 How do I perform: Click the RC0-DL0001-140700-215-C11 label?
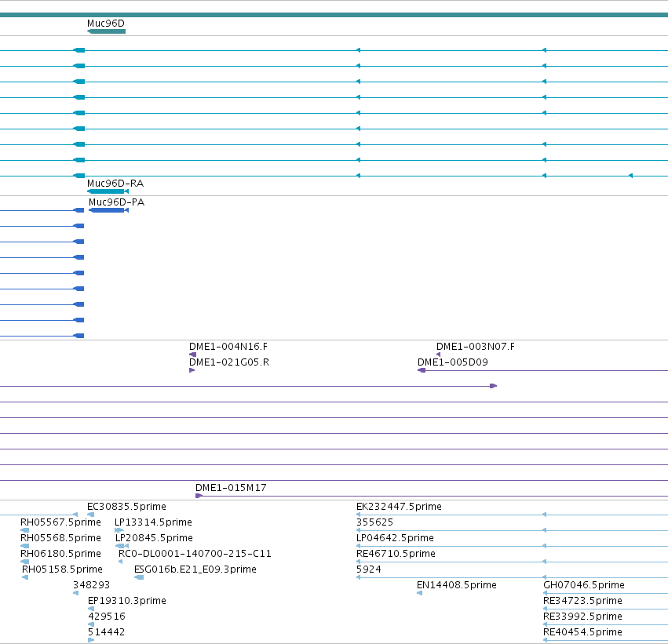coord(195,554)
